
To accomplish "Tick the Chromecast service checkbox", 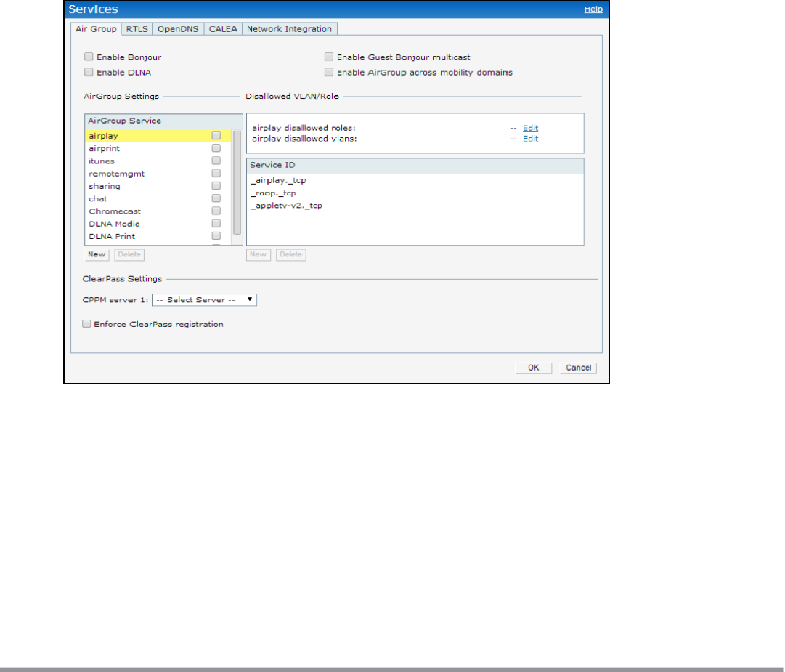I will 216,211.
